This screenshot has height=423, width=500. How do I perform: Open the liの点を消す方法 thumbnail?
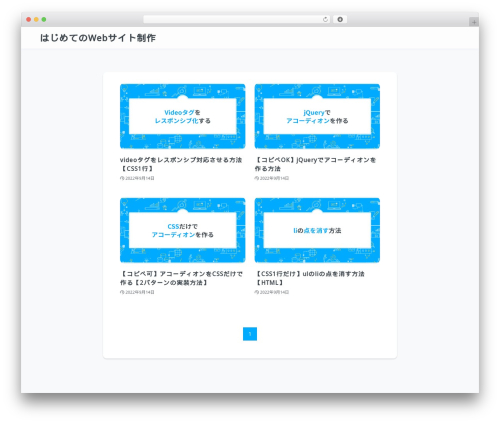(317, 230)
